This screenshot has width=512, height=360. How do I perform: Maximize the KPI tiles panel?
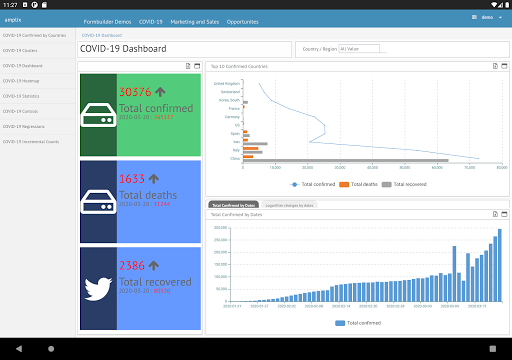pyautogui.click(x=197, y=66)
